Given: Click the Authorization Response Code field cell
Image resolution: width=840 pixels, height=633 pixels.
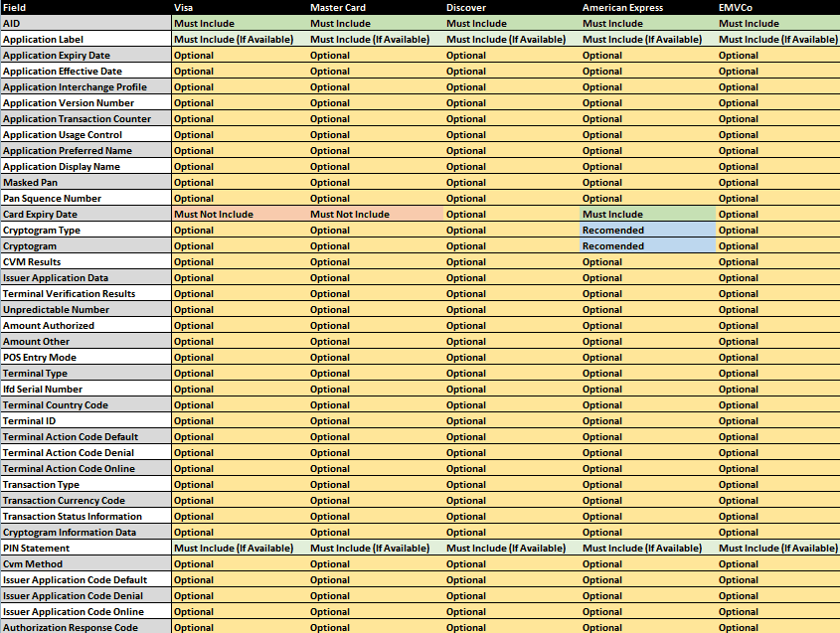Looking at the screenshot, I should click(x=85, y=627).
